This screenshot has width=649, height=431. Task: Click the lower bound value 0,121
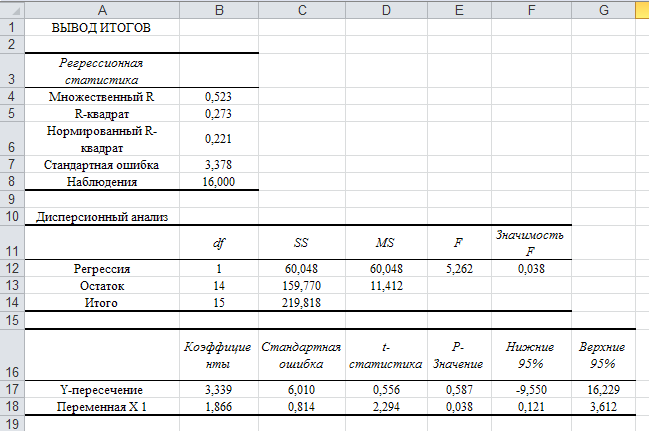(531, 407)
